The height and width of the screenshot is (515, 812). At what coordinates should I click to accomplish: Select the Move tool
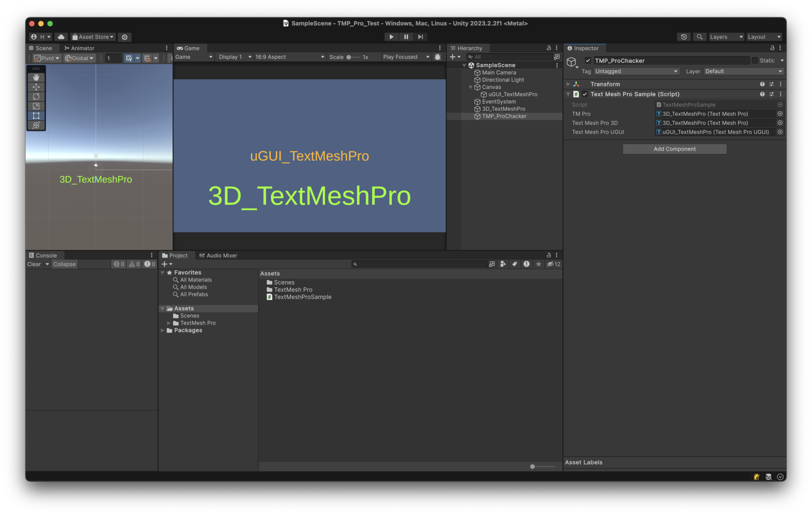pos(36,87)
